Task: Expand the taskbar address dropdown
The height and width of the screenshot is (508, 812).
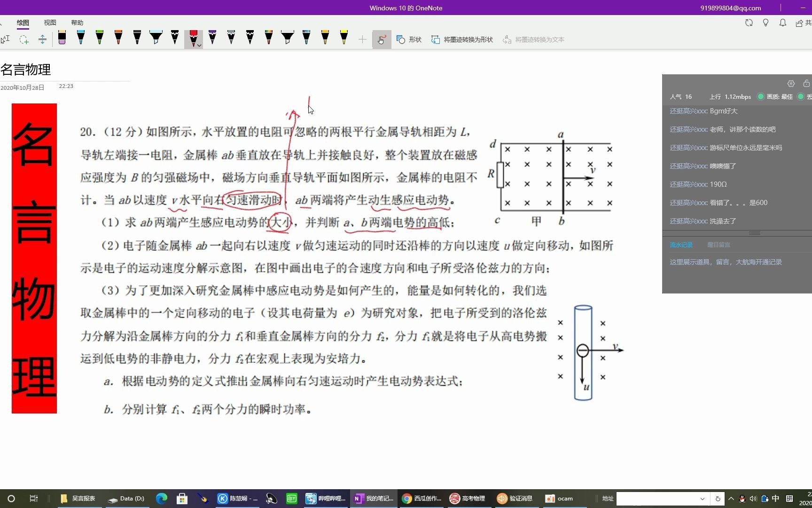Action: tap(703, 499)
